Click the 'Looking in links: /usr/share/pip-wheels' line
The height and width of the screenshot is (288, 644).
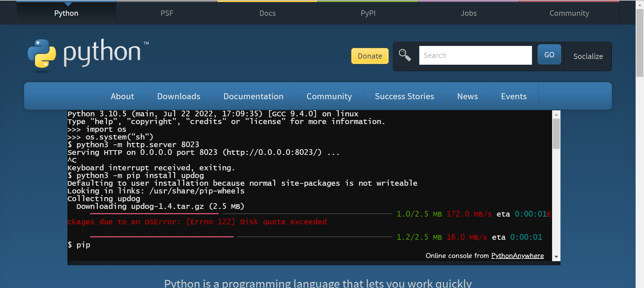156,191
